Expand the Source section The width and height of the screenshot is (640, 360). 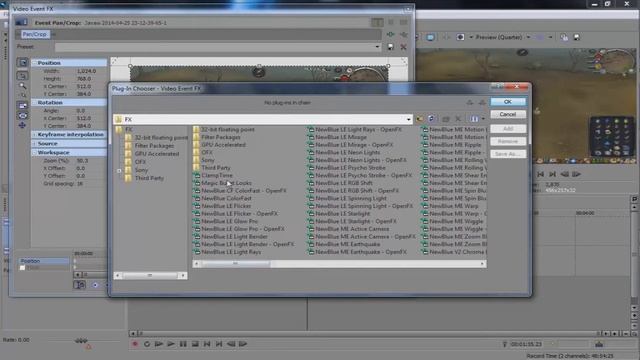35,144
